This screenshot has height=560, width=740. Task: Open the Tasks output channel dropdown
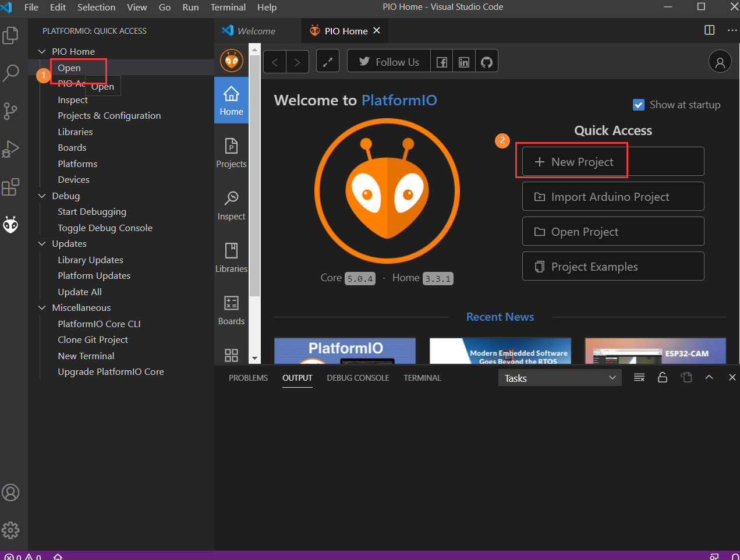(x=560, y=378)
